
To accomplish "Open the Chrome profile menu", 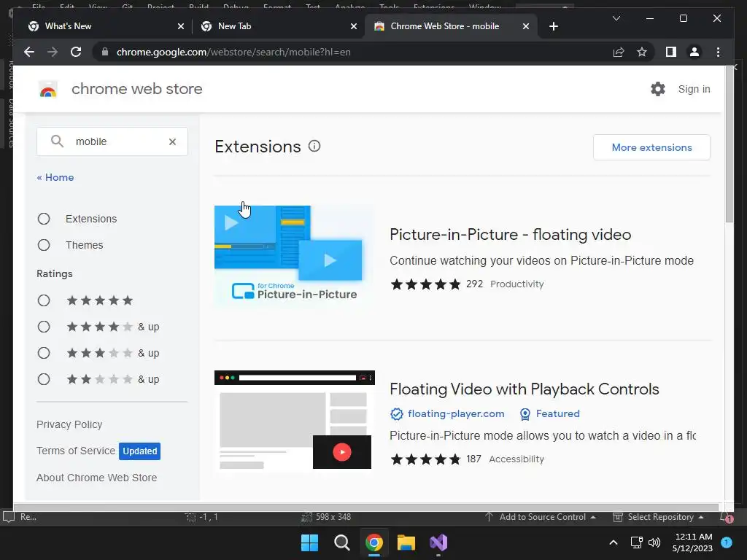I will (694, 52).
